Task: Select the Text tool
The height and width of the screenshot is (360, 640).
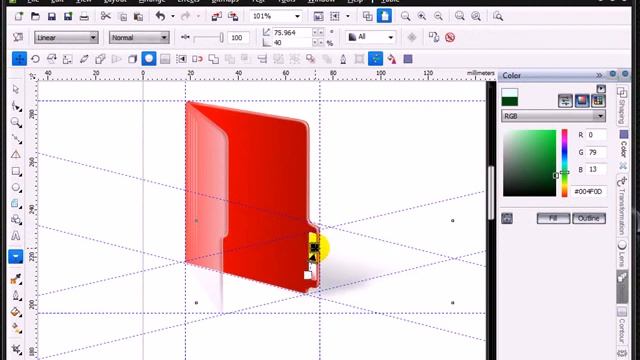Action: (16, 236)
